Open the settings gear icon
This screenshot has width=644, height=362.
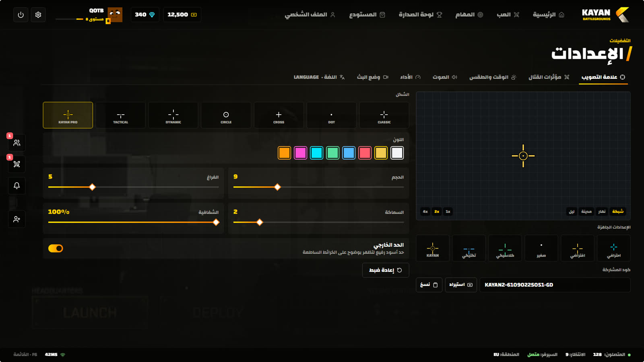(x=38, y=15)
